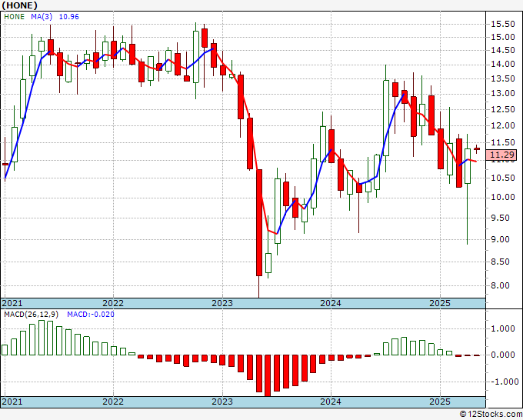523x420 pixels.
Task: Click the 12.50 price axis label
Action: coord(503,109)
